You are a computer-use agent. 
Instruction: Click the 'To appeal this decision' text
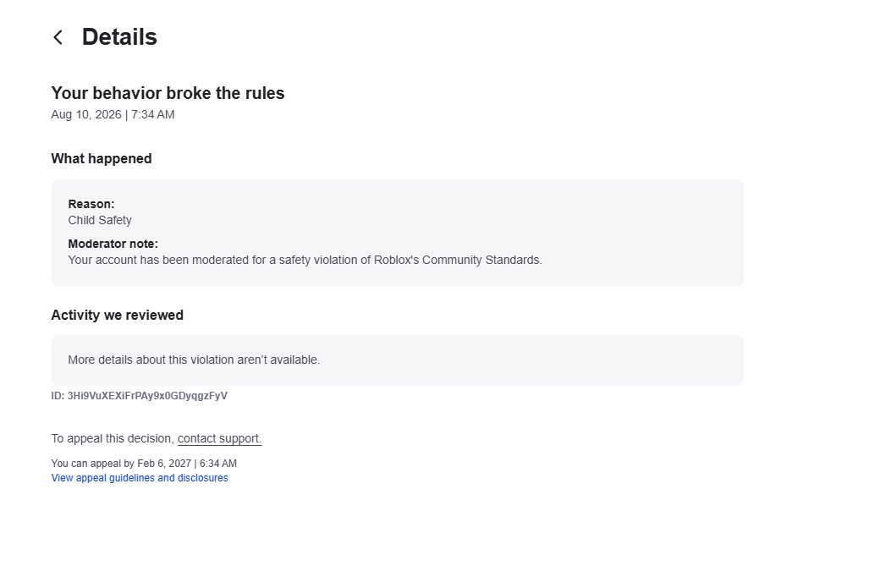pos(113,439)
